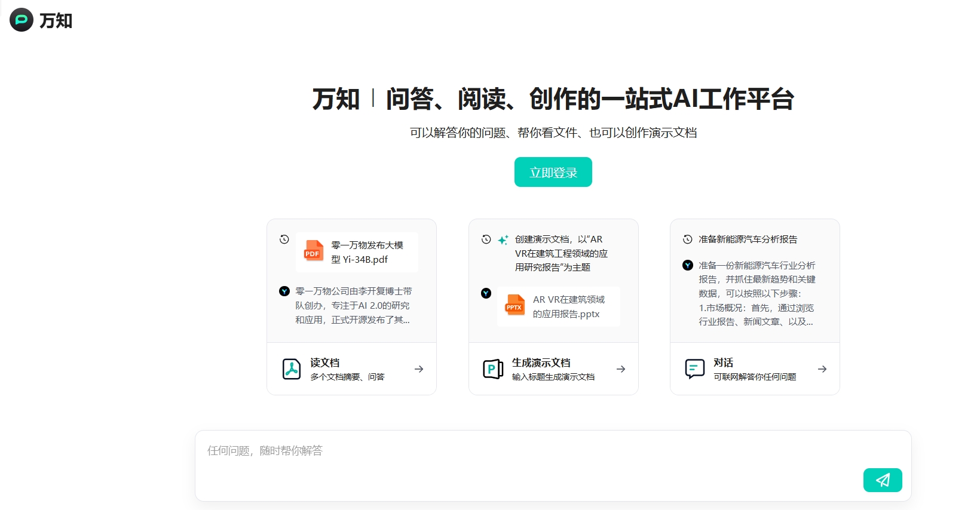This screenshot has width=980, height=510.
Task: Open the 对话 chat feature link
Action: coord(755,369)
